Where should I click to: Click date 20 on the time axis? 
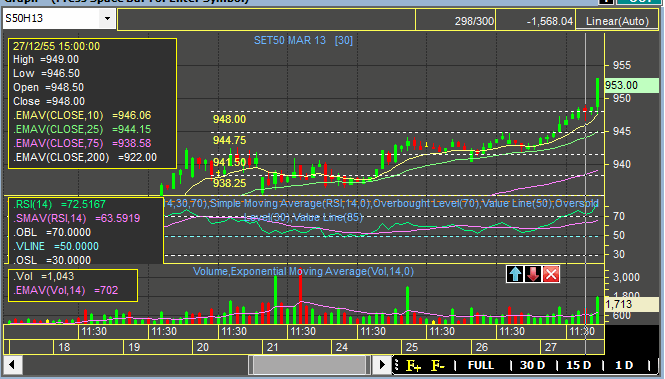pyautogui.click(x=203, y=347)
